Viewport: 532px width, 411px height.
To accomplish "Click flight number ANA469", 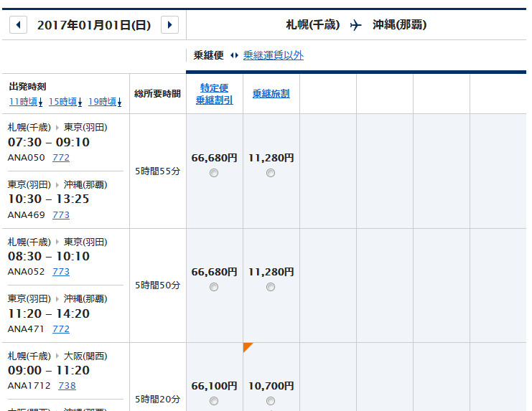I will (27, 214).
